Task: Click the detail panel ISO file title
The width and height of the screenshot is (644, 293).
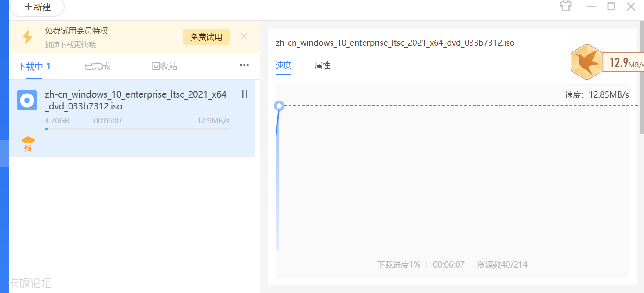Action: pyautogui.click(x=395, y=43)
